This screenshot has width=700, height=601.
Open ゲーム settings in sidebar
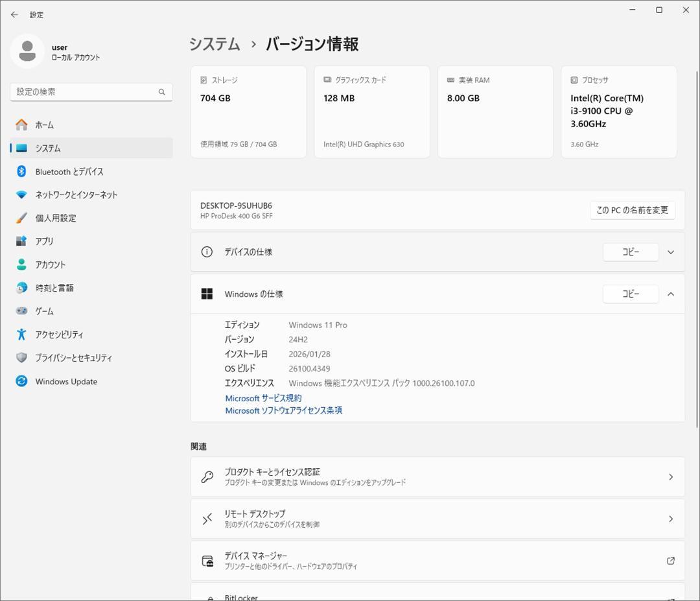coord(91,311)
